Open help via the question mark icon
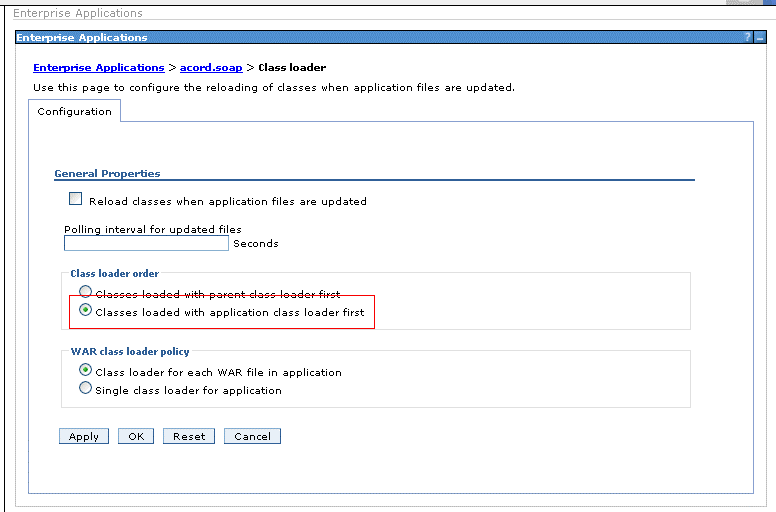The width and height of the screenshot is (776, 512). coord(748,37)
